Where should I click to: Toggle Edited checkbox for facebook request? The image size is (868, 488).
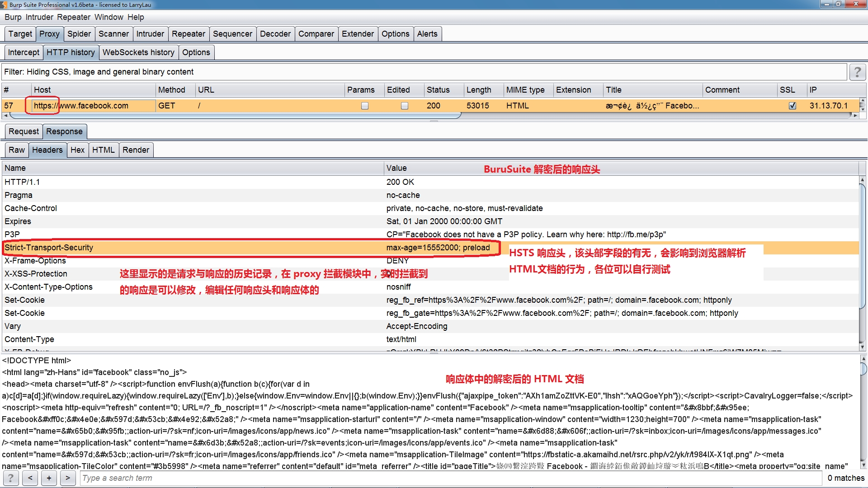click(x=404, y=106)
